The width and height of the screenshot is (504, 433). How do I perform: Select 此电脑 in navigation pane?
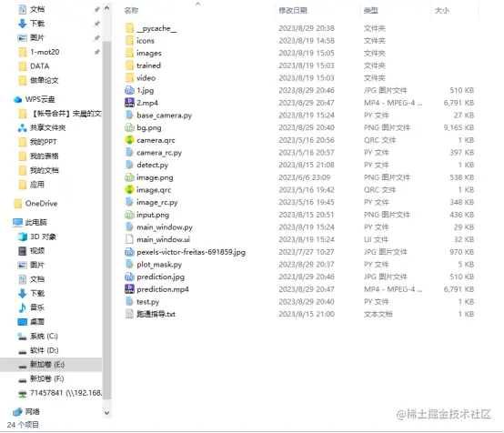click(x=36, y=223)
